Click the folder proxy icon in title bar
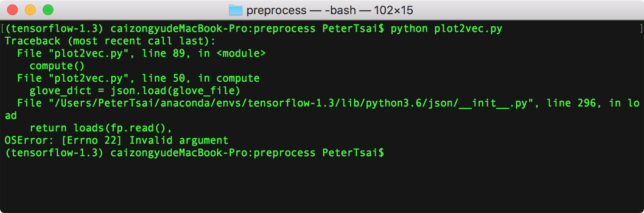This screenshot has width=644, height=213. (235, 10)
